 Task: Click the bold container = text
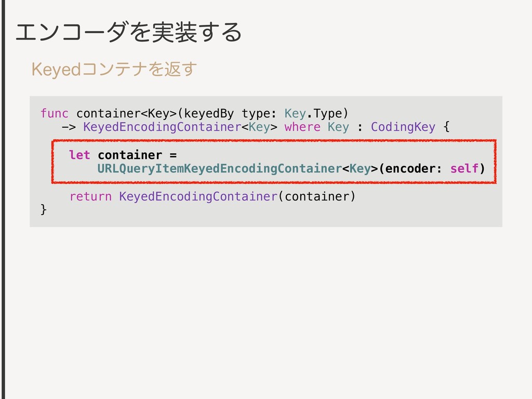pos(137,155)
